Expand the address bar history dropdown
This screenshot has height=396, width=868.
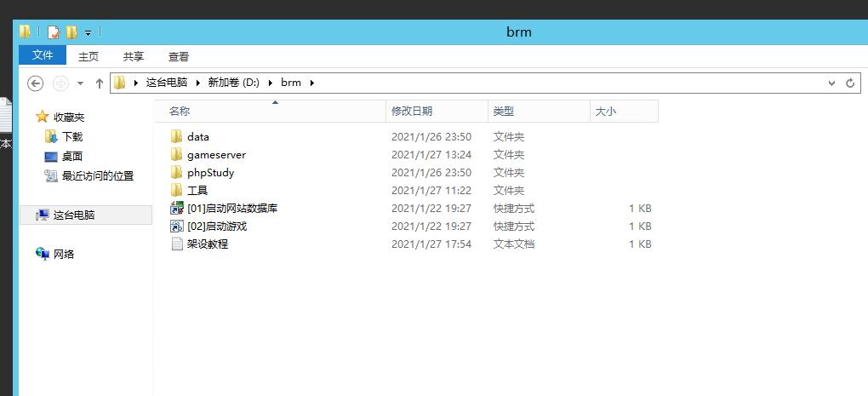tap(831, 83)
